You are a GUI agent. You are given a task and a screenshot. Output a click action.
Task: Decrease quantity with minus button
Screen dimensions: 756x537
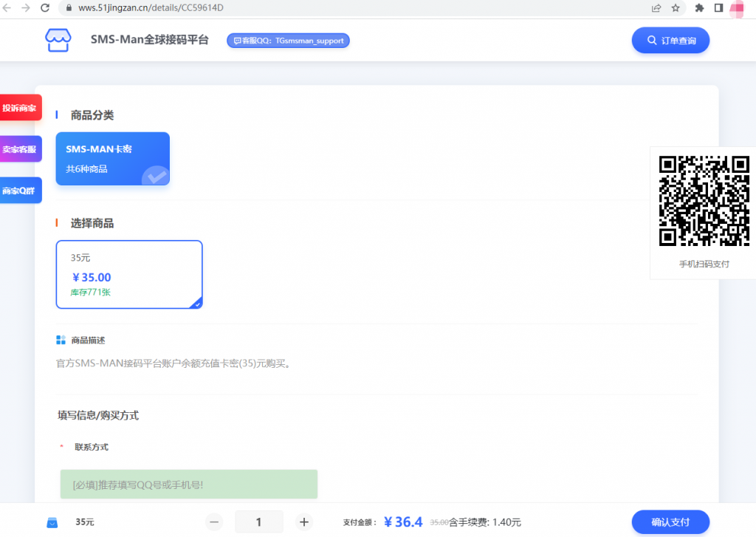pos(214,522)
